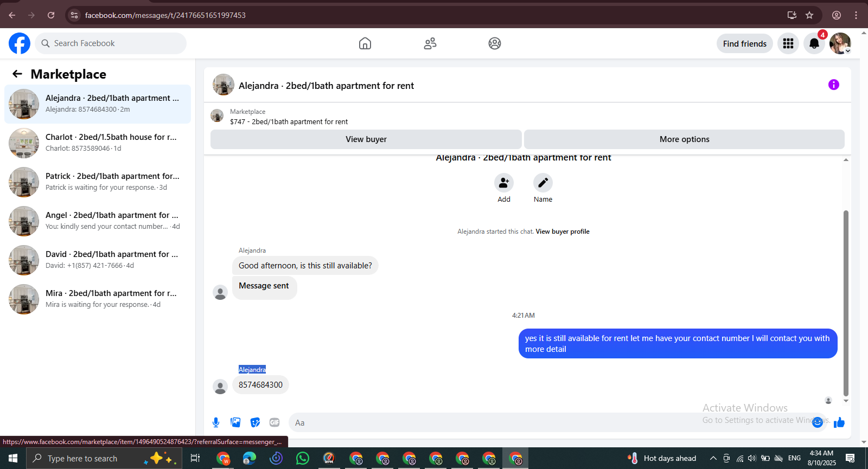Click the chat scrollbar thumb
This screenshot has width=868, height=469.
(x=846, y=304)
